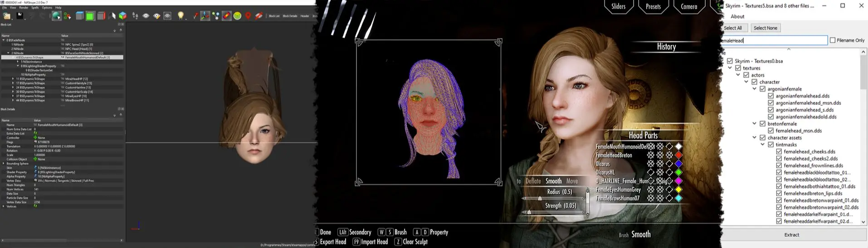Switch to front view green cube icon

[x=90, y=16]
